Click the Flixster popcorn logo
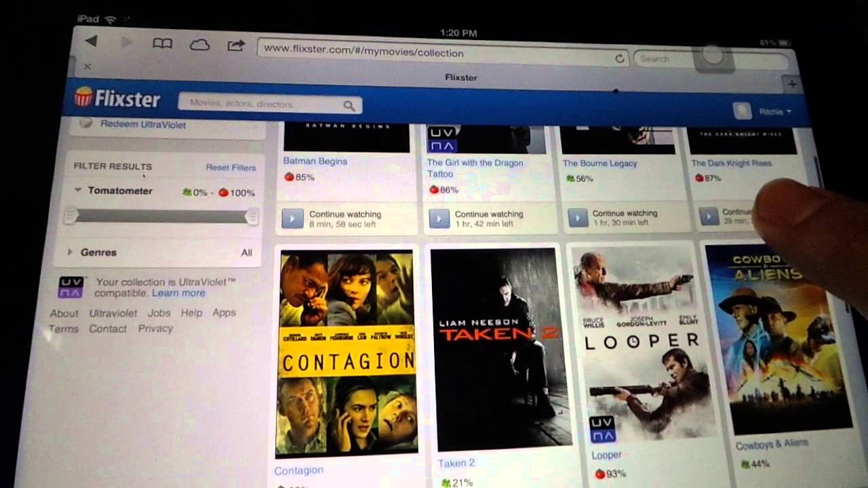Viewport: 868px width, 488px height. tap(117, 98)
